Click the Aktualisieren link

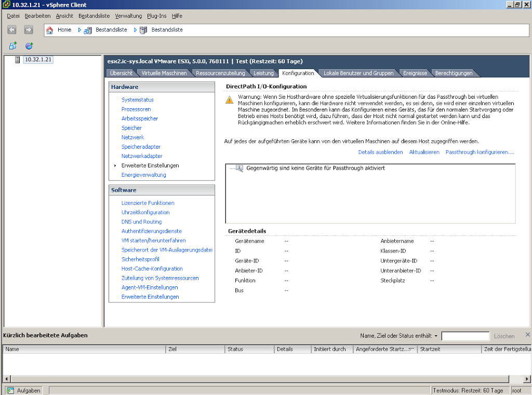[x=424, y=152]
